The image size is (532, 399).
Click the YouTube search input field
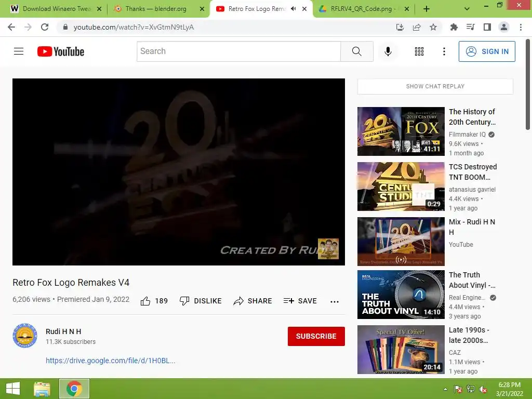click(238, 51)
